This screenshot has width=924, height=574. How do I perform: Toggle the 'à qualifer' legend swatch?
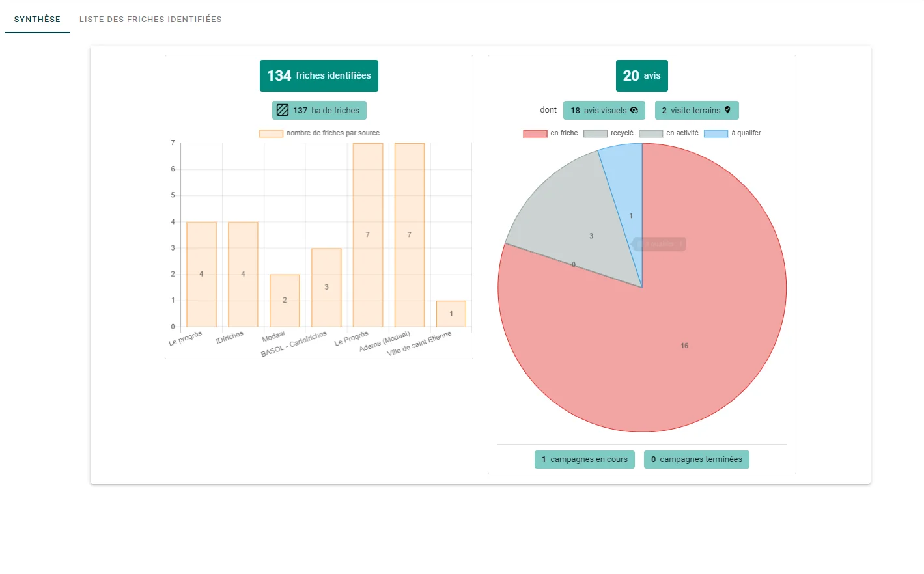click(x=716, y=133)
